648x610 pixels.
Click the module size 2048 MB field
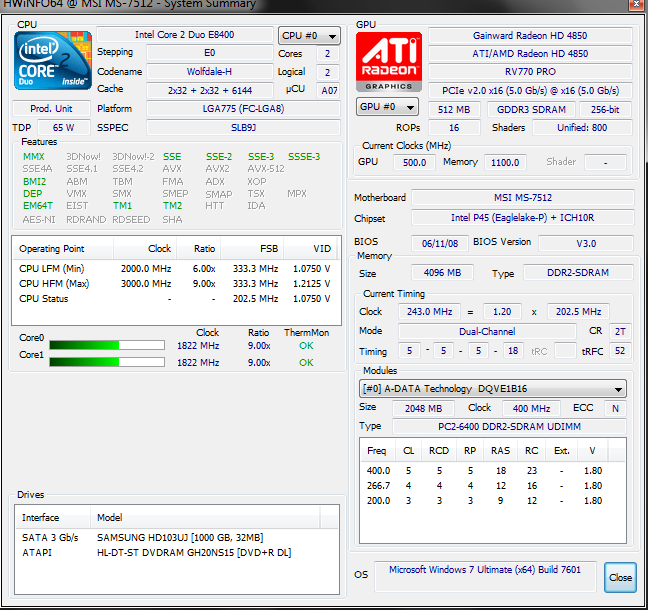coord(423,408)
